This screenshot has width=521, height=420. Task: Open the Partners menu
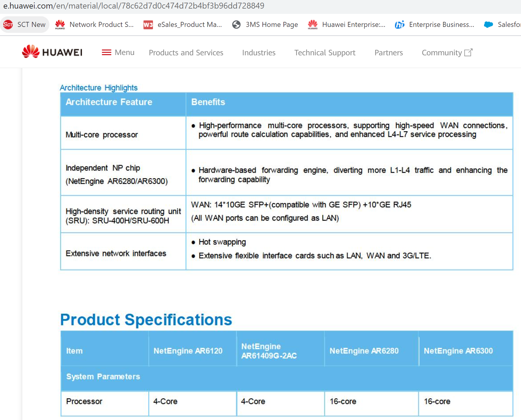pyautogui.click(x=388, y=53)
